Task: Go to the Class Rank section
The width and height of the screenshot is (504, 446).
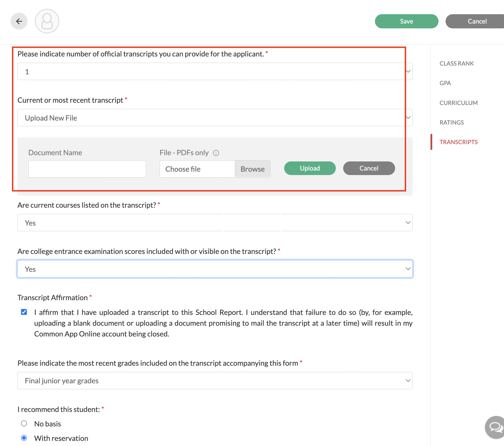Action: pyautogui.click(x=457, y=64)
